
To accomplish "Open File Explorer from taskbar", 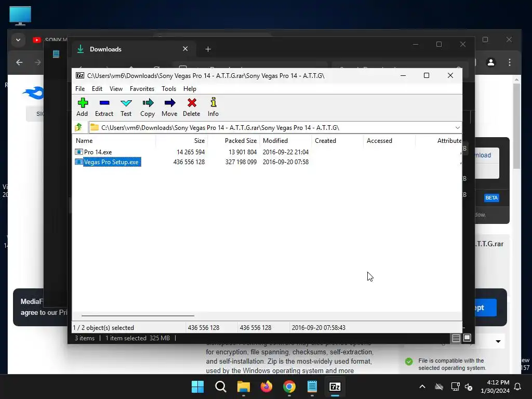I will [x=243, y=387].
